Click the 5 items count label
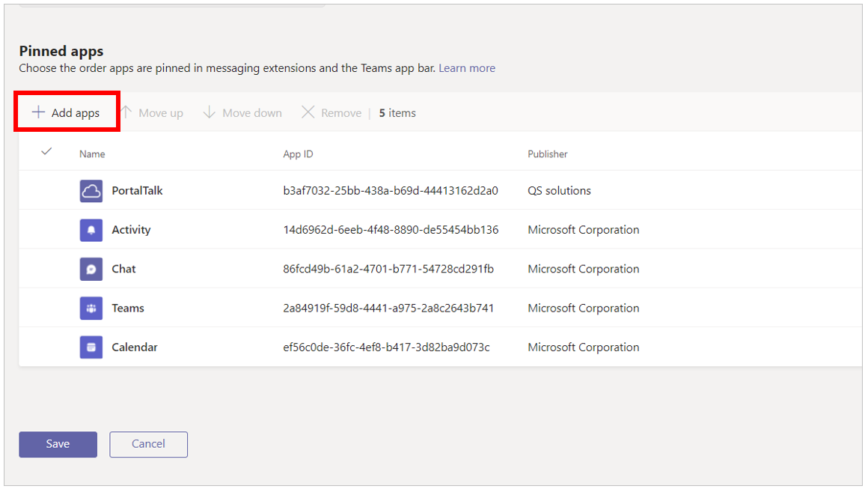Image resolution: width=868 pixels, height=489 pixels. tap(397, 113)
